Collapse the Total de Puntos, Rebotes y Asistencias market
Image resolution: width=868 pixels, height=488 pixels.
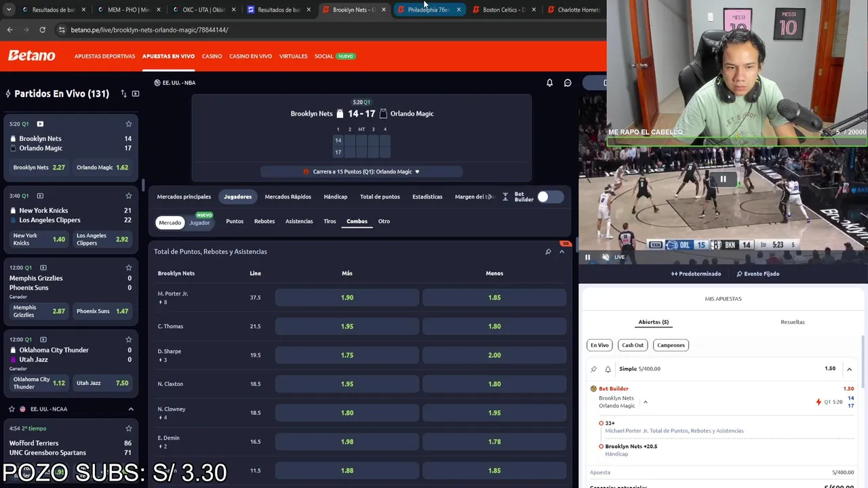point(561,251)
